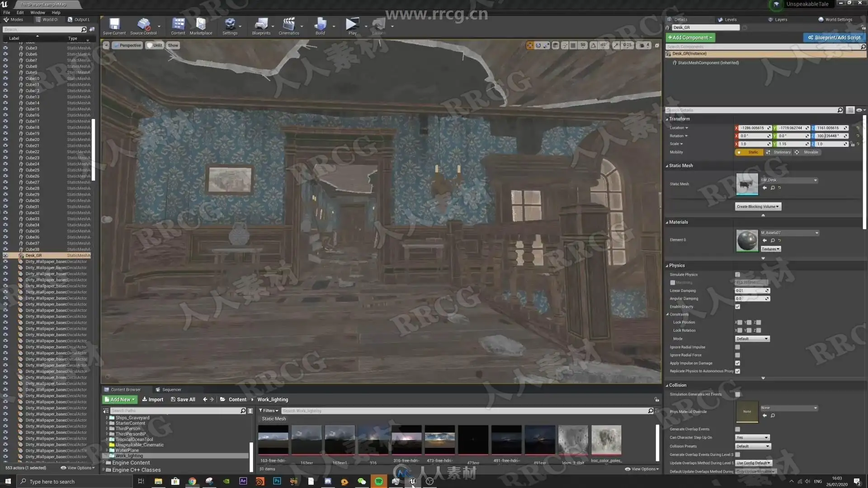The height and width of the screenshot is (488, 868).
Task: Open the Collision Presets dropdown
Action: (752, 446)
